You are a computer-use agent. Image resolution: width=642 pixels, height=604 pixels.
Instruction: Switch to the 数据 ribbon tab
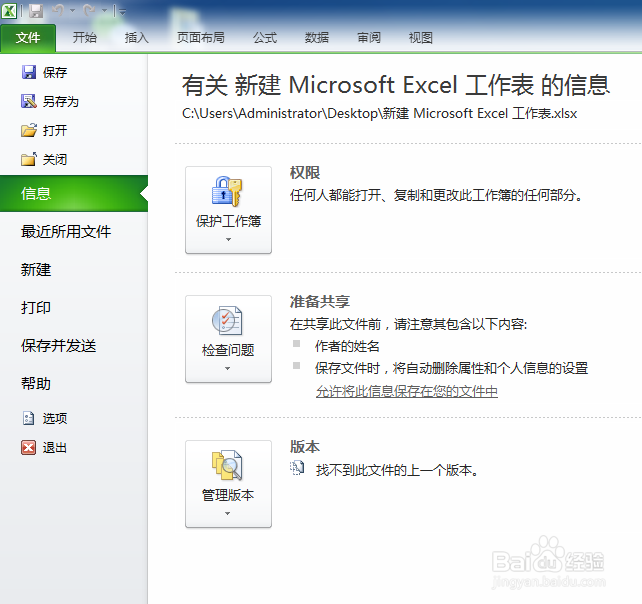[x=316, y=38]
